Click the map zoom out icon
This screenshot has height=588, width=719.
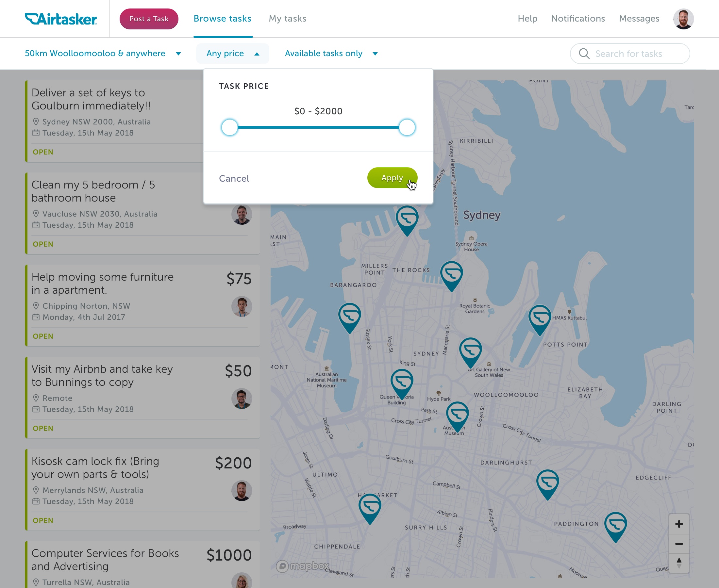679,543
